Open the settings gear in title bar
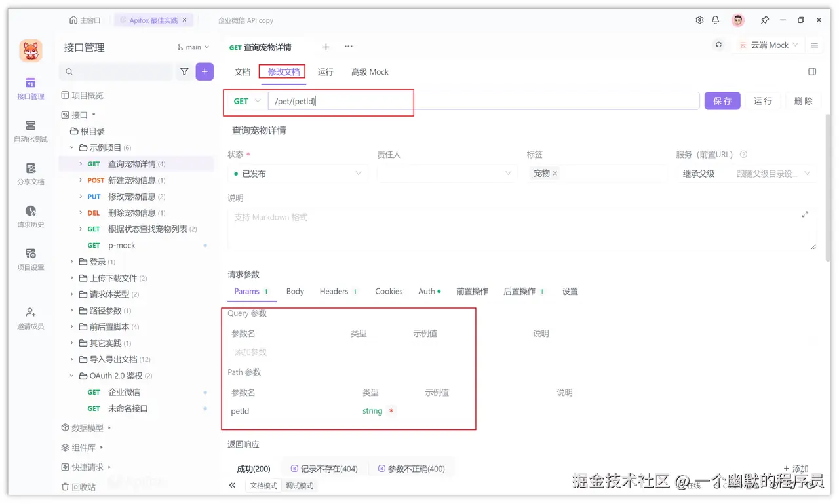The height and width of the screenshot is (504, 839). (699, 20)
